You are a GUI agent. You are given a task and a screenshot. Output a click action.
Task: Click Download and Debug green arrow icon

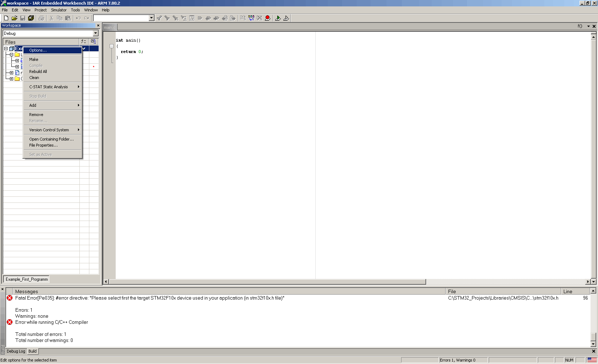pos(278,18)
